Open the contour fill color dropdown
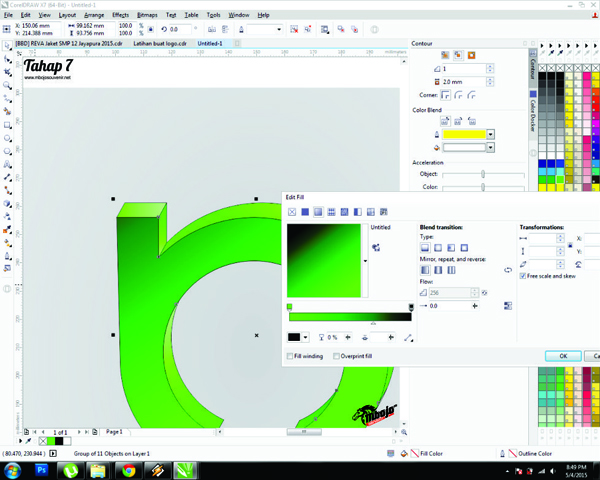Viewport: 600px width, 480px height. [x=490, y=148]
